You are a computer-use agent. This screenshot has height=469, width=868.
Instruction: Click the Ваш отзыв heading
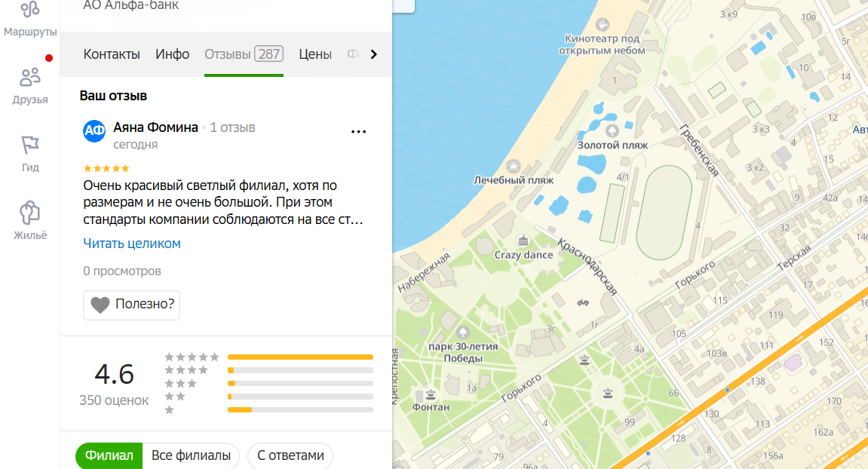(x=113, y=96)
